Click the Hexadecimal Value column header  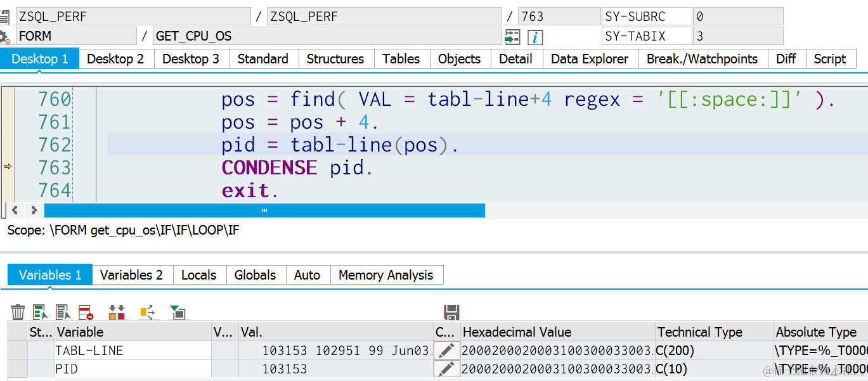[x=558, y=332]
